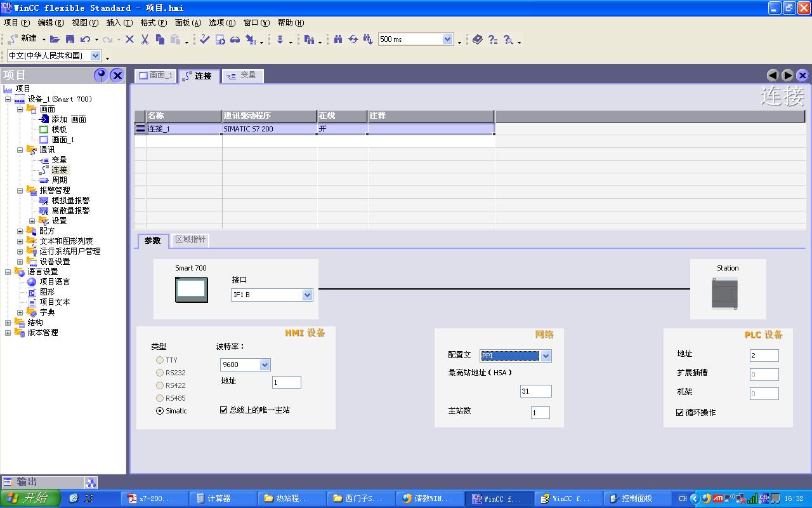Open the 500 ms cycle dropdown
812x508 pixels.
coord(448,39)
